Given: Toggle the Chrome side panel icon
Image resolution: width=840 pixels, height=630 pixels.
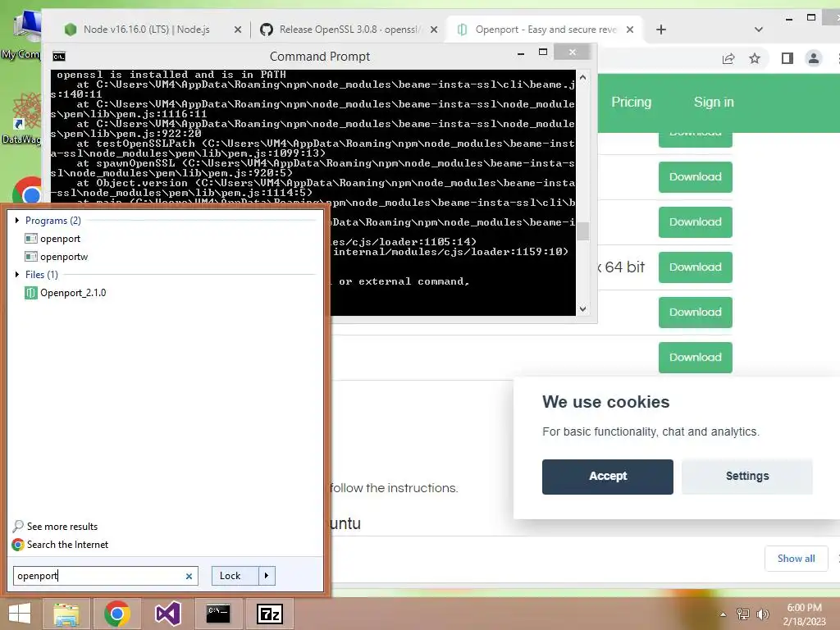Looking at the screenshot, I should pyautogui.click(x=787, y=58).
